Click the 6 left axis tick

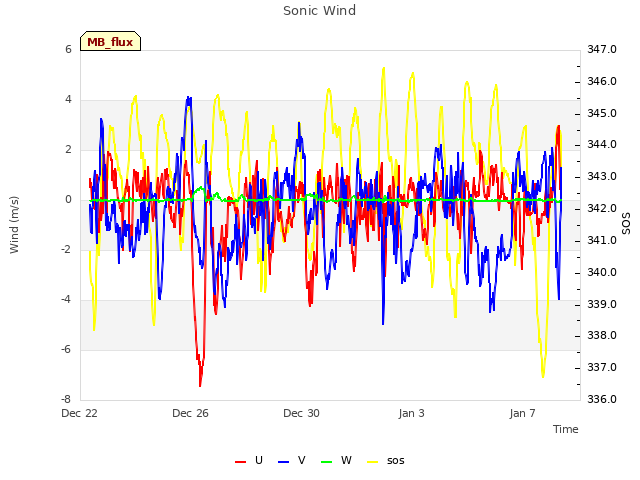pyautogui.click(x=68, y=49)
